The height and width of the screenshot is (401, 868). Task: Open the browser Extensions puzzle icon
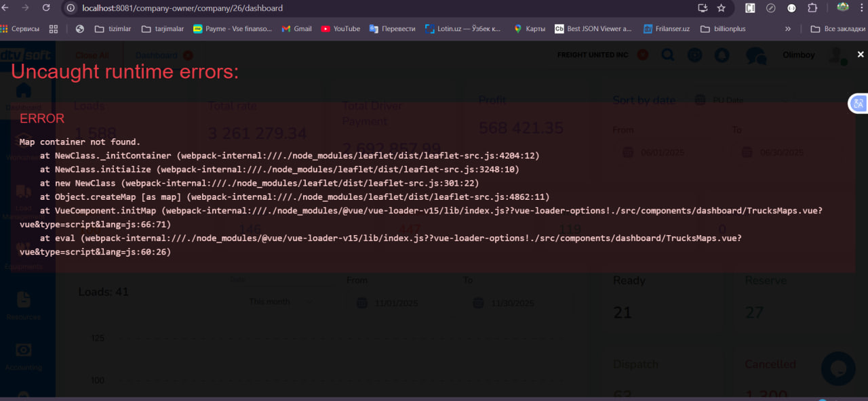tap(812, 8)
